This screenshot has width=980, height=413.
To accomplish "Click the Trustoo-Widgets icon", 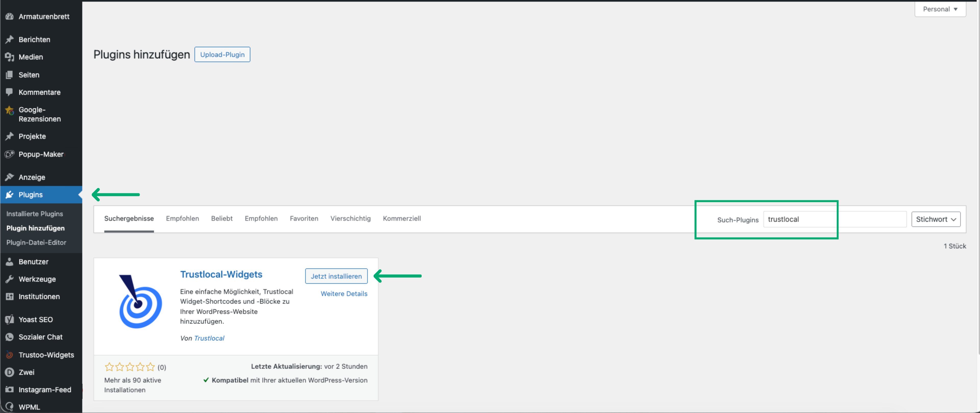I will [x=9, y=355].
